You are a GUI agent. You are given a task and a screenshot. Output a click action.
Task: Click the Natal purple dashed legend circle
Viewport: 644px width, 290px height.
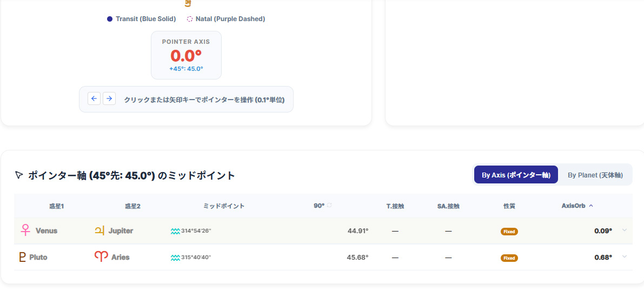190,19
